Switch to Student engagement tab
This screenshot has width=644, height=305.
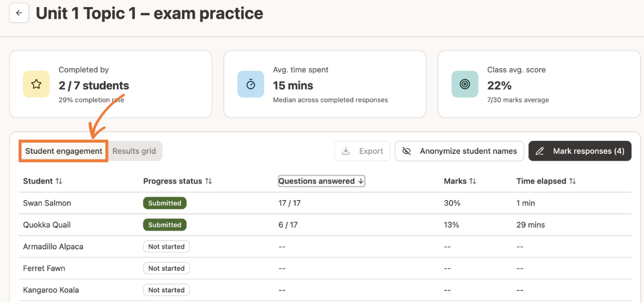pyautogui.click(x=64, y=151)
